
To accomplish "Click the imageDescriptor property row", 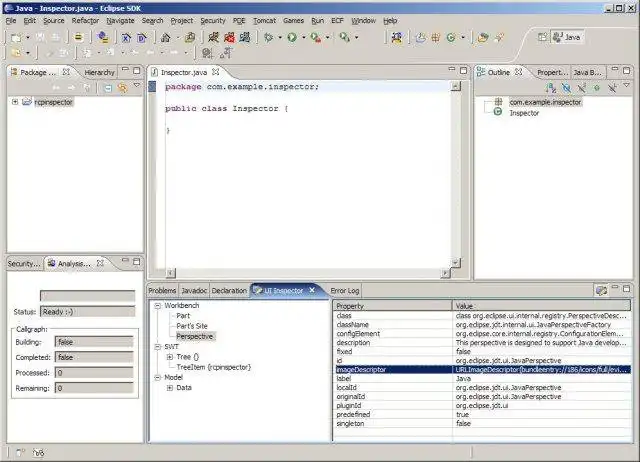I will pyautogui.click(x=482, y=369).
